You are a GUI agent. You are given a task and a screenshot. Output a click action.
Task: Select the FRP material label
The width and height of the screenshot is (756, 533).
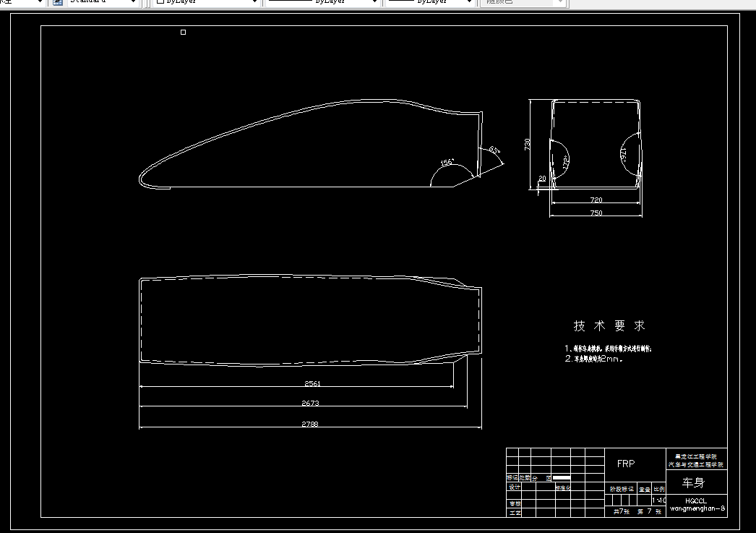pos(626,464)
